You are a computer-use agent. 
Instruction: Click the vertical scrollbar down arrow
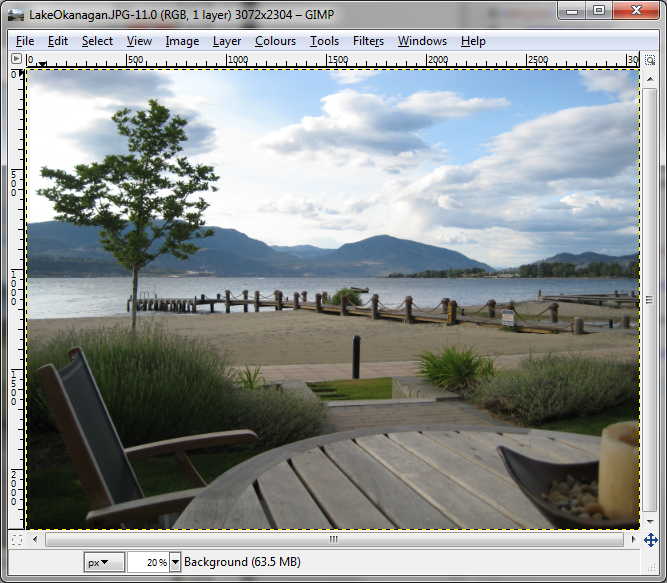650,522
